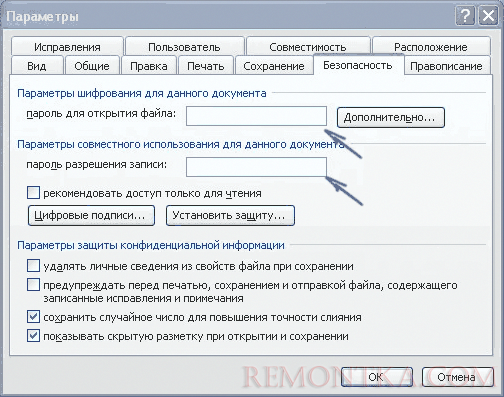Screen dimensions: 504x397
Task: Enable рекомендовать доступ только для чтения
Action: point(33,193)
